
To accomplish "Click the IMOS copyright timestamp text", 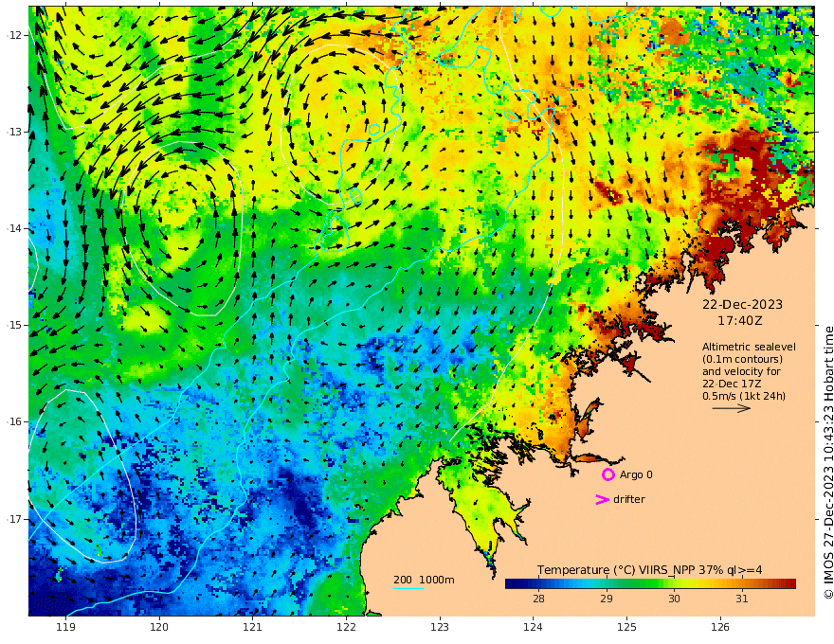I will [x=828, y=462].
